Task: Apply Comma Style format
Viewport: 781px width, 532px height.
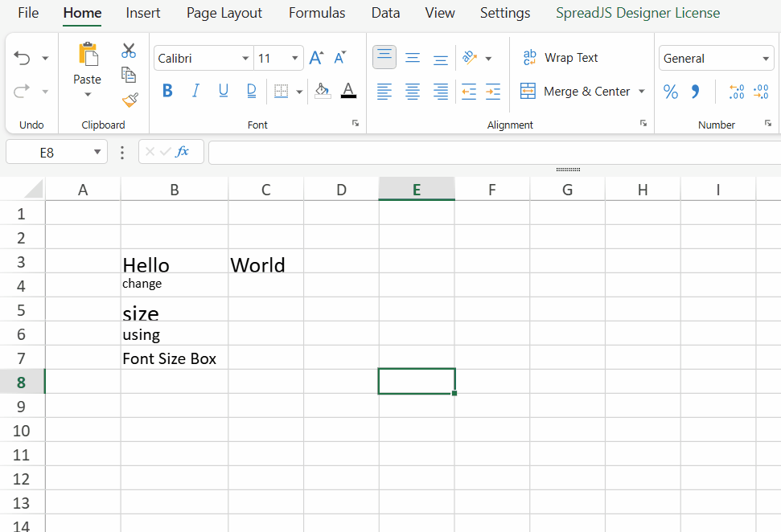Action: 695,92
